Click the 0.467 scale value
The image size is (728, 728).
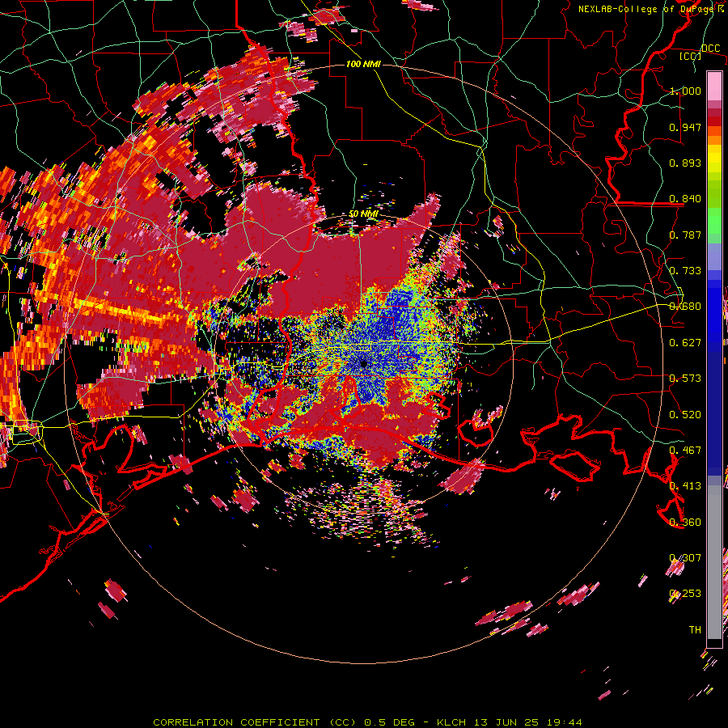click(685, 451)
